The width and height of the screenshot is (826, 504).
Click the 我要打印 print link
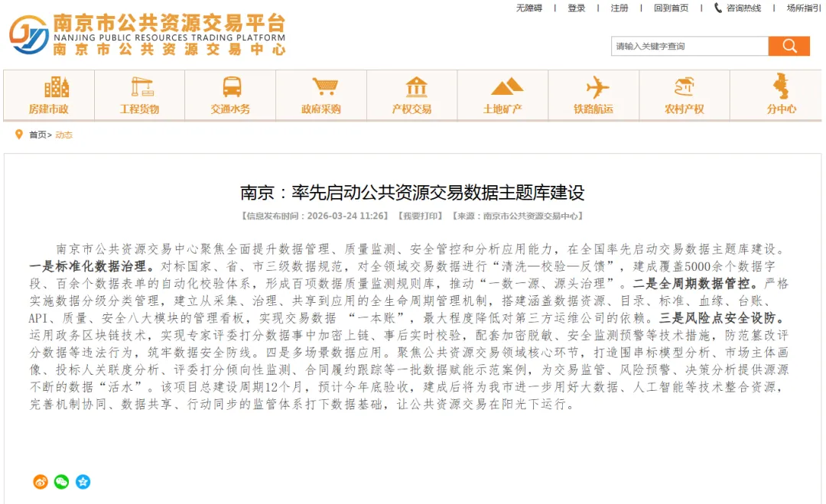coord(420,216)
